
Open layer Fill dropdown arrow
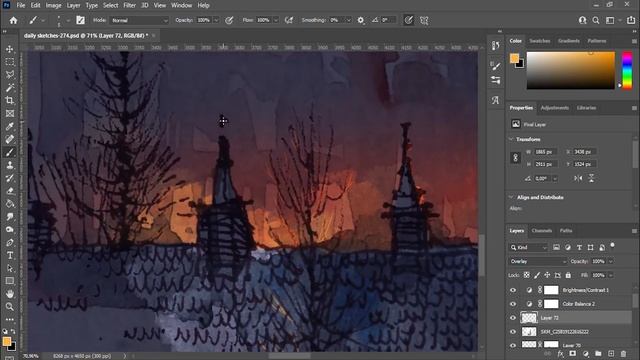[611, 276]
